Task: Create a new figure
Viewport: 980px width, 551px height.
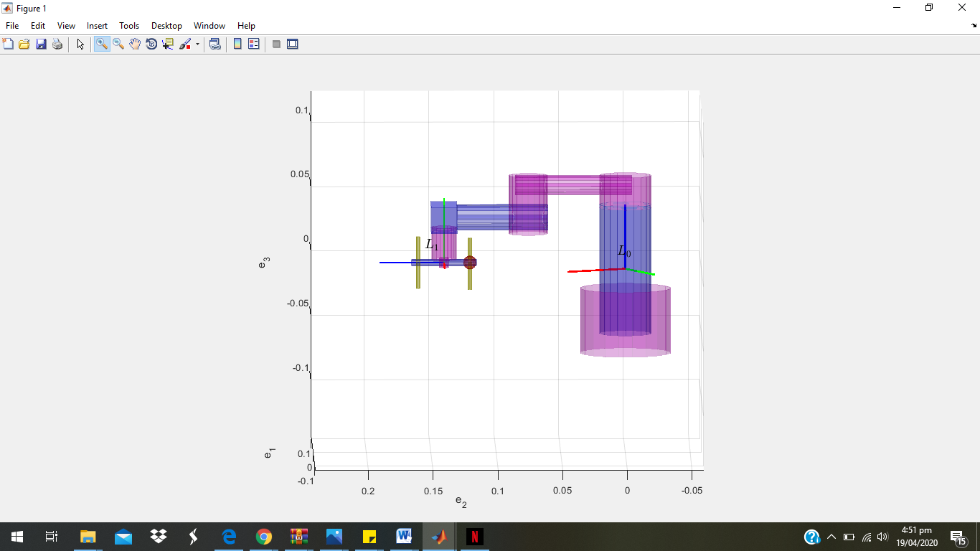Action: click(9, 44)
